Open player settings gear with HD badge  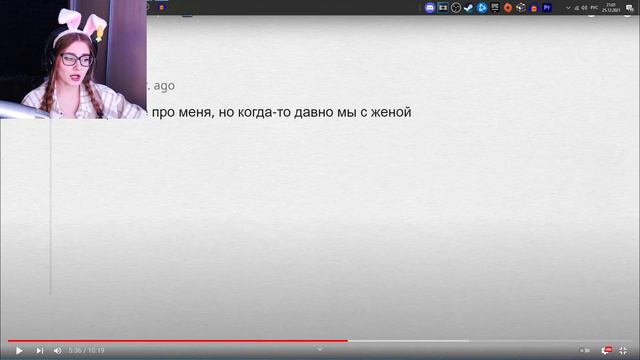click(x=606, y=350)
